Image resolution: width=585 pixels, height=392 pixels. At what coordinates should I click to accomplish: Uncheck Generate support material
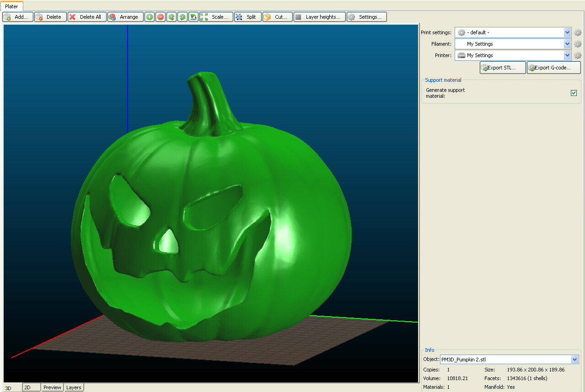(x=574, y=93)
